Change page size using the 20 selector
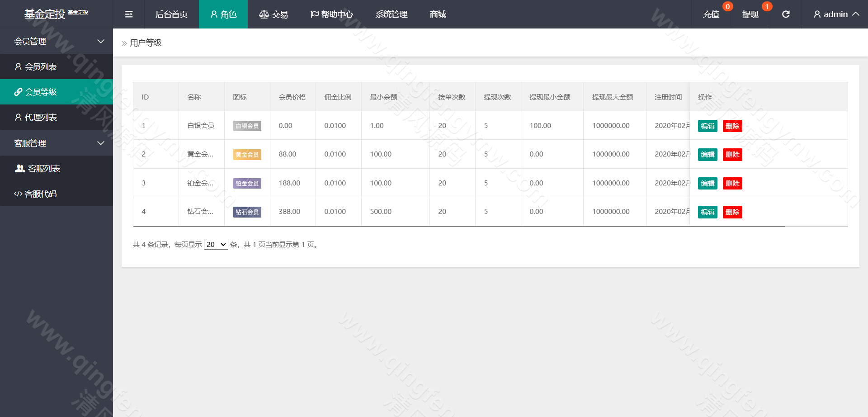This screenshot has width=868, height=417. [x=216, y=244]
